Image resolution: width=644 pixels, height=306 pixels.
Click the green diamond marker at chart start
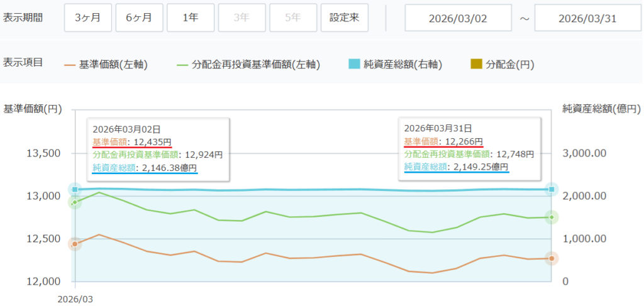(75, 202)
